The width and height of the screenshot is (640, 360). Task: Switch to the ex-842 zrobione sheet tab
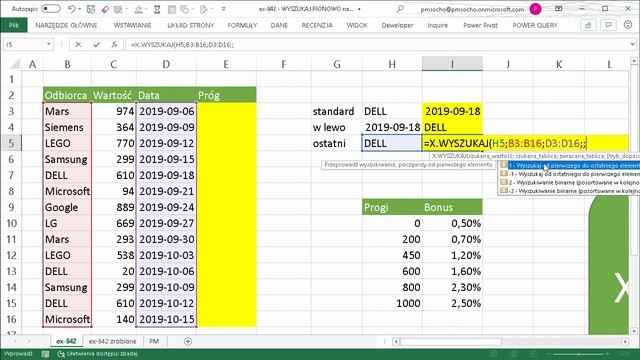pyautogui.click(x=112, y=341)
